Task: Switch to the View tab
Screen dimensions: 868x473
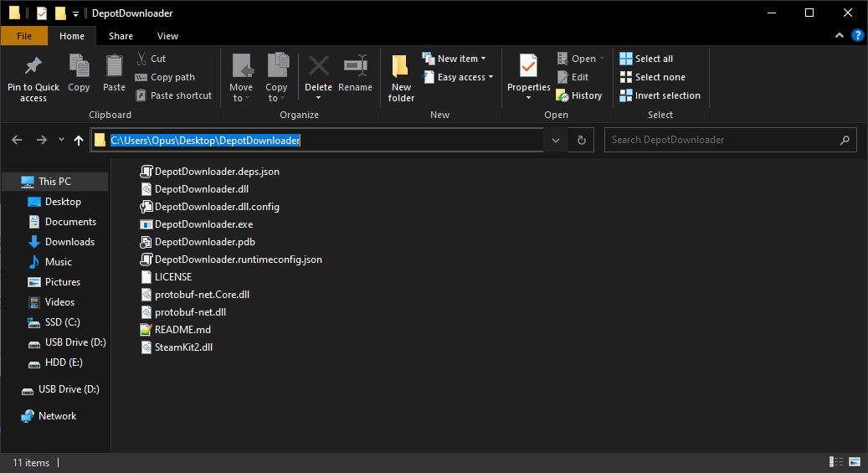Action: pos(167,36)
